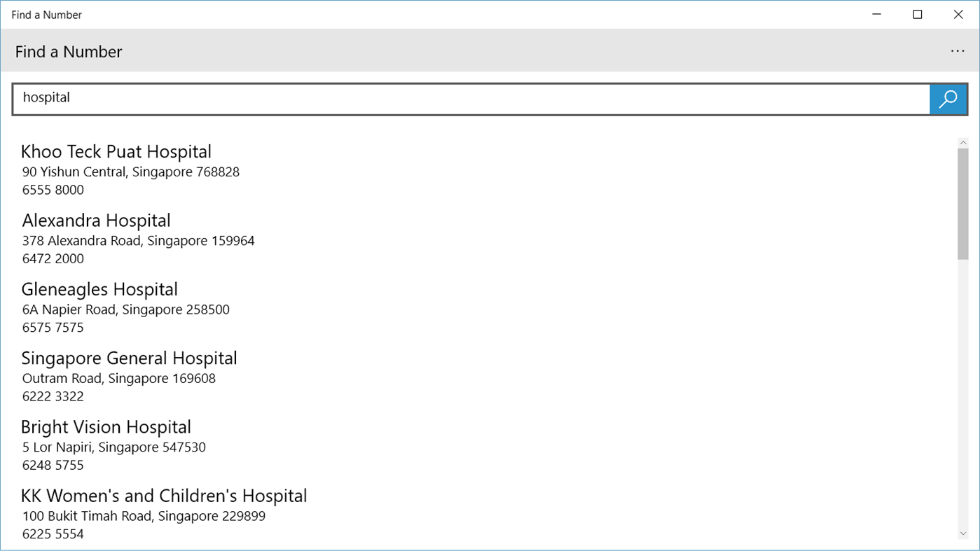Select Bright Vision Hospital entry
Image resolution: width=980 pixels, height=551 pixels.
pos(106,427)
